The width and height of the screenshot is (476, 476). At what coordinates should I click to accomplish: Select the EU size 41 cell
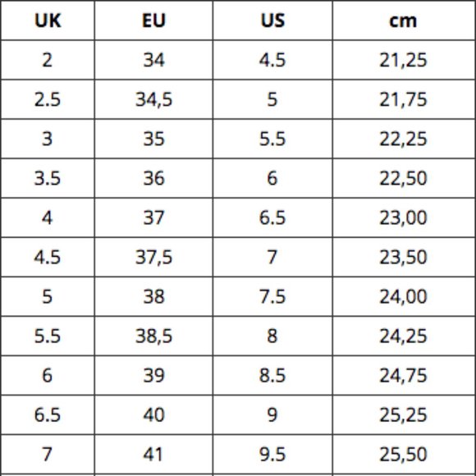tap(153, 455)
